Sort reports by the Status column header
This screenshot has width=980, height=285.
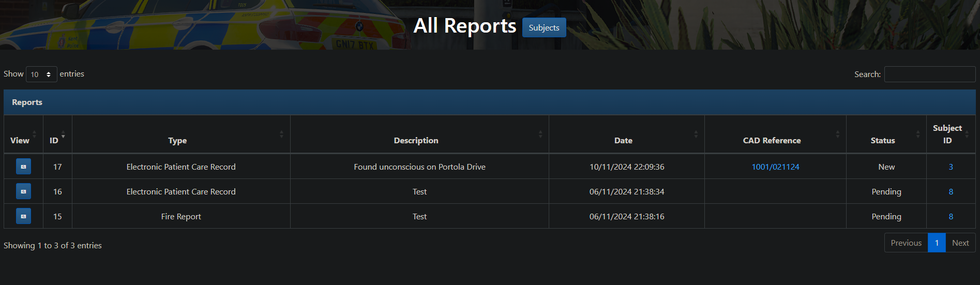pyautogui.click(x=883, y=140)
